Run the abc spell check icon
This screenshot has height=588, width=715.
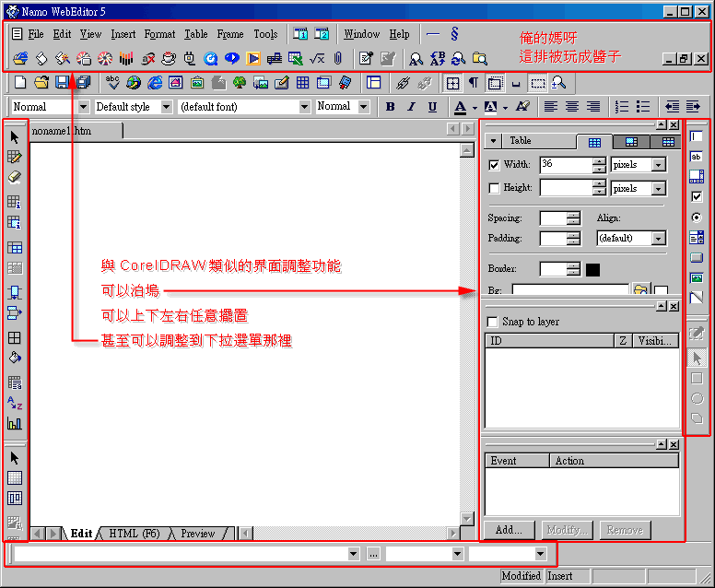(x=112, y=83)
